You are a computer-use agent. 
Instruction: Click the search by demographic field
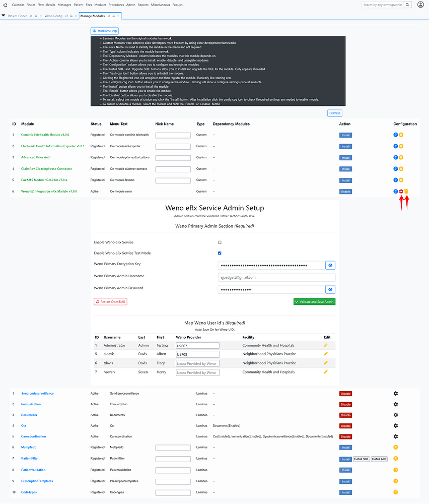[382, 5]
